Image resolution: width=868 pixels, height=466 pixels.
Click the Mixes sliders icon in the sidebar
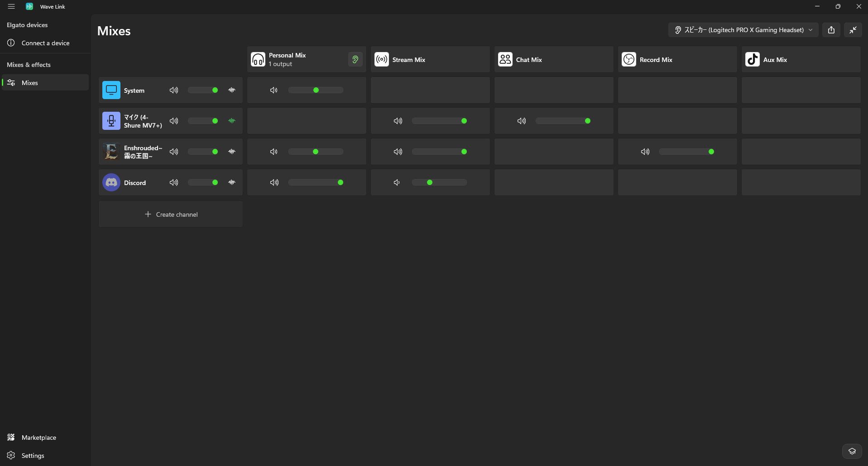[x=11, y=82]
